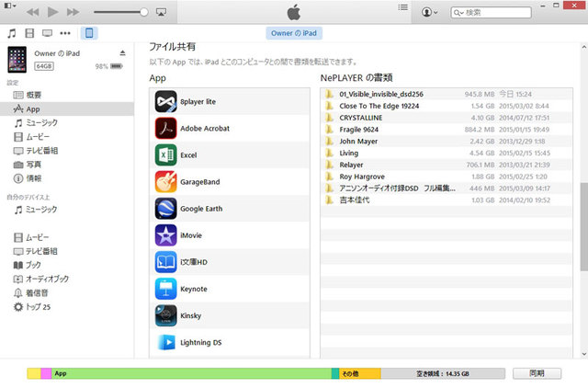Viewport: 588px width, 388px height.
Task: Select Google Earth in the App list
Action: point(198,209)
